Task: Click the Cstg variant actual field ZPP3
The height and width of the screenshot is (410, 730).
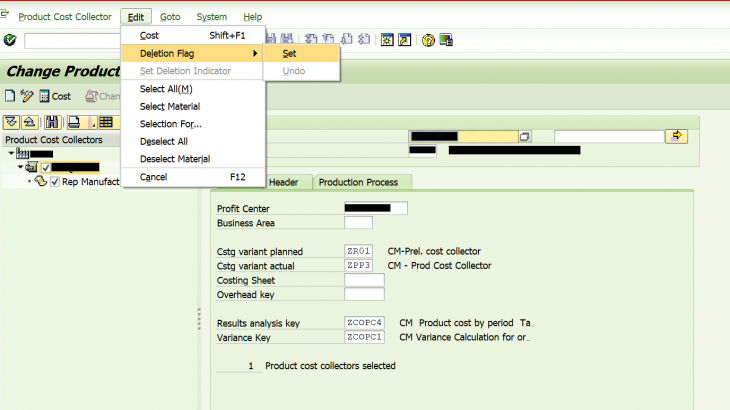Action: (358, 265)
